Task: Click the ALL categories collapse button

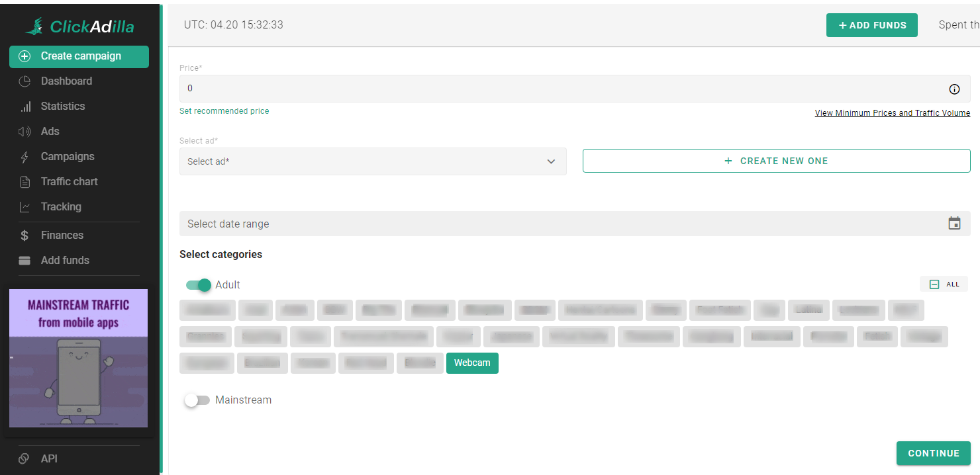Action: pyautogui.click(x=944, y=284)
